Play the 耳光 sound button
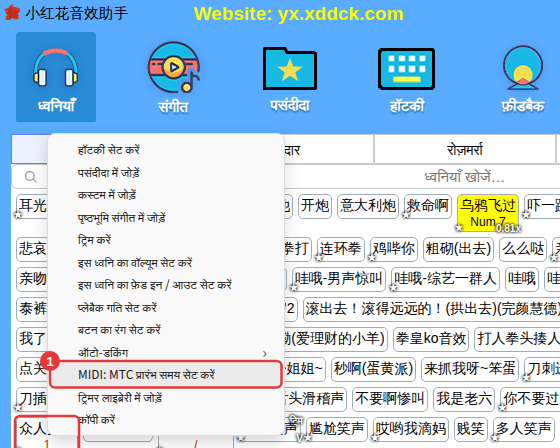 (32, 206)
